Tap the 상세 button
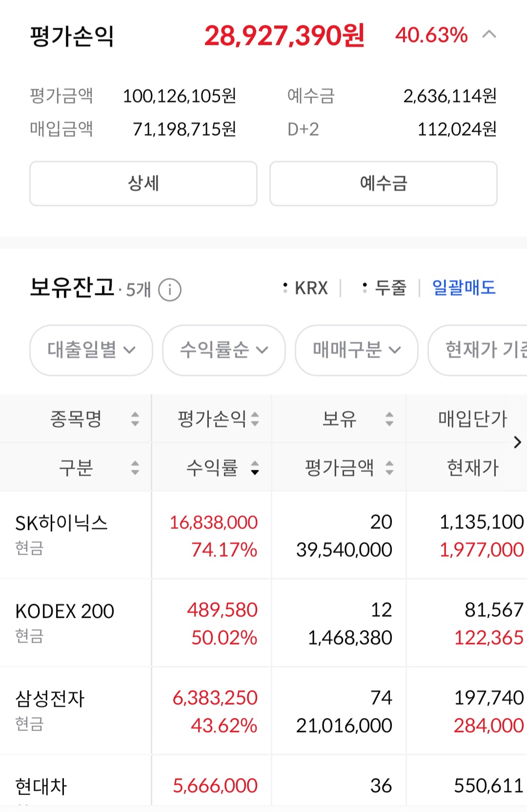 coord(143,184)
